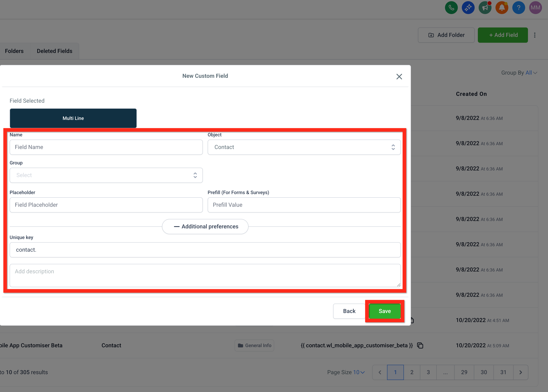Focus the Unique key input
The height and width of the screenshot is (392, 548).
click(205, 250)
